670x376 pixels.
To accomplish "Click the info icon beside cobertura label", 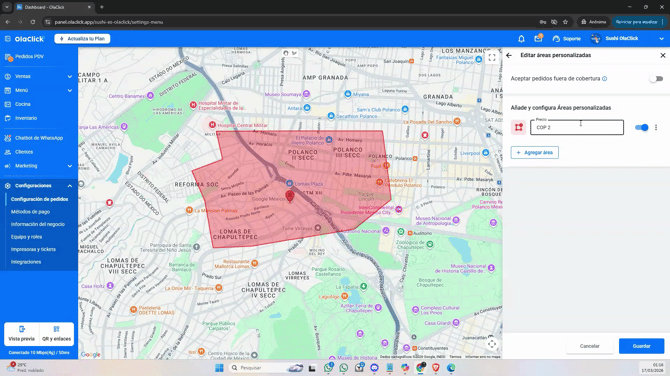I will 605,79.
